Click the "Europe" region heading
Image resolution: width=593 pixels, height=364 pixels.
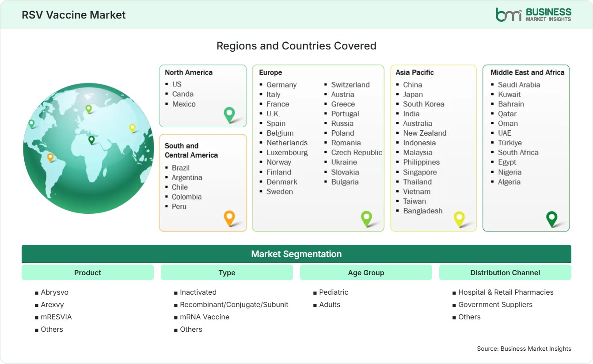pos(270,72)
